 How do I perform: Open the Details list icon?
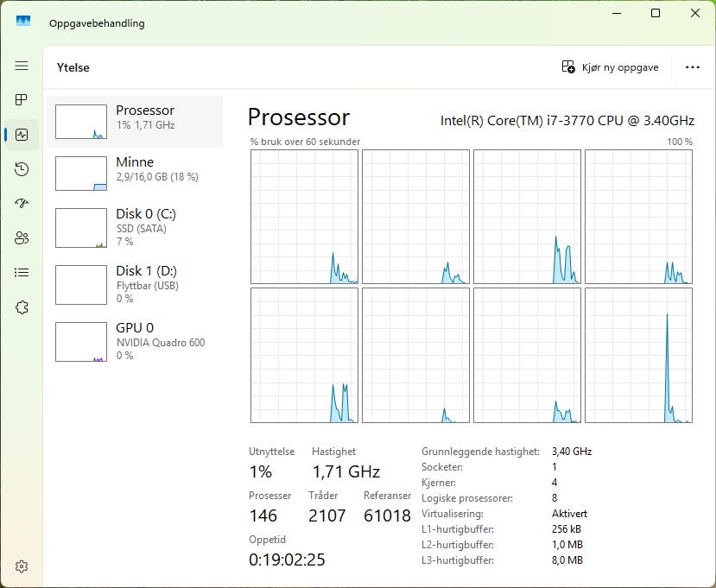[x=22, y=273]
